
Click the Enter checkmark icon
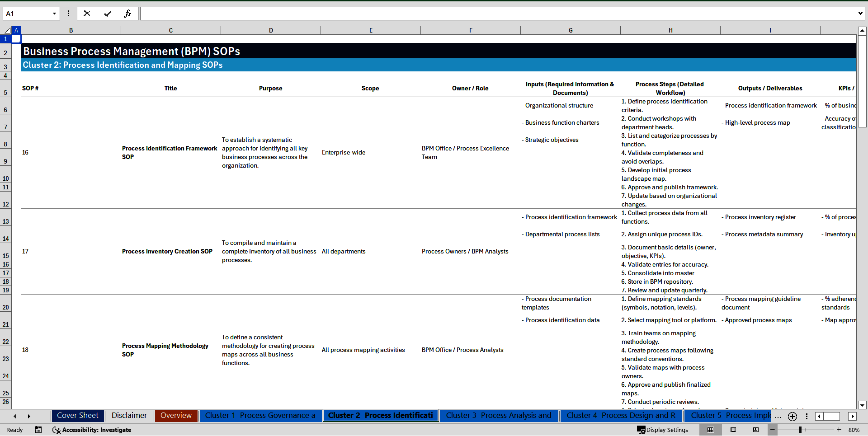107,14
